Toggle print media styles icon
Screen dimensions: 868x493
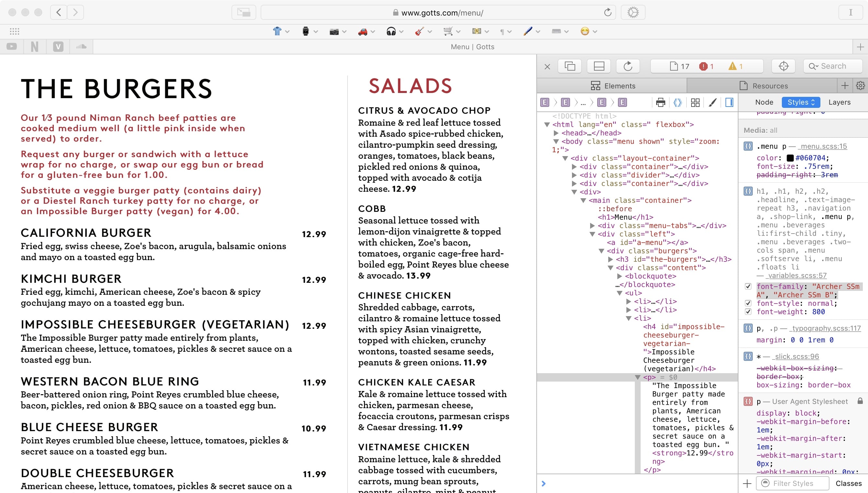point(660,102)
